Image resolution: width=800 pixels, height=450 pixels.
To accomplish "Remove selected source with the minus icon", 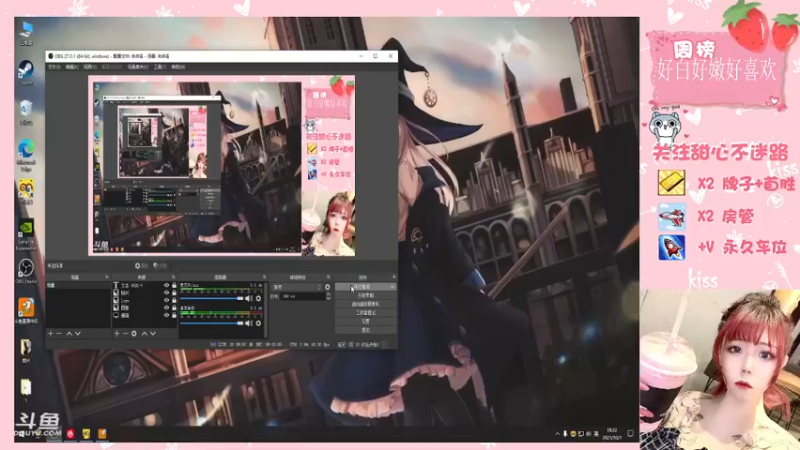I will pos(125,334).
